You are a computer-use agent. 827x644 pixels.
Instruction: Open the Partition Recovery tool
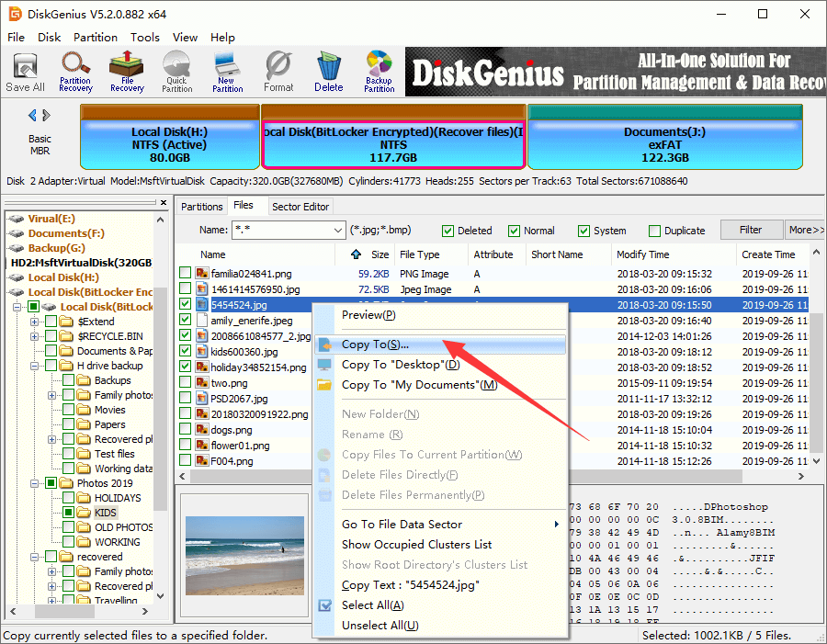[x=75, y=72]
